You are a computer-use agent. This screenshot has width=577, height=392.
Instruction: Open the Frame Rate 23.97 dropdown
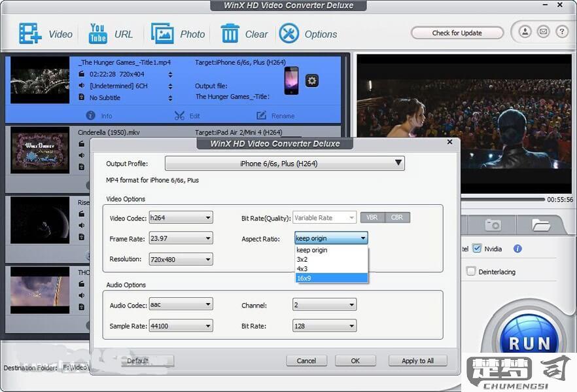181,238
